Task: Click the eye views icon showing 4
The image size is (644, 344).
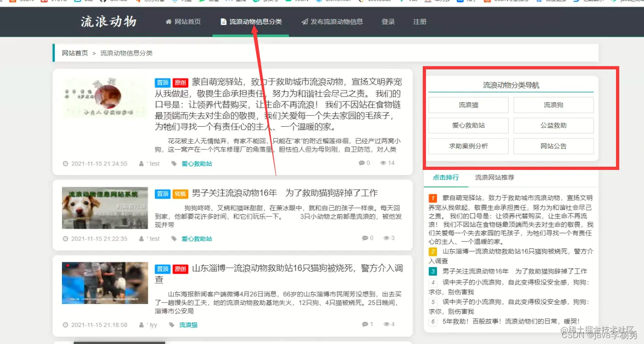Action: click(x=386, y=324)
